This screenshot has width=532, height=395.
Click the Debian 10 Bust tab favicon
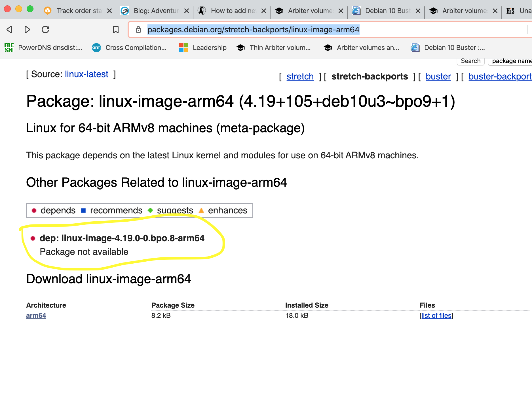(356, 11)
